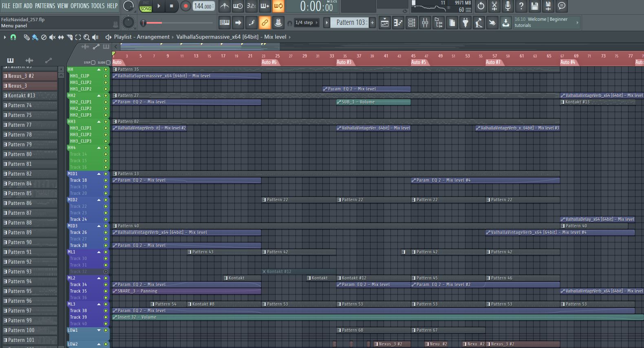Screen dimensions: 644x348
Task: Select Pattern 74 in the picker list
Action: (30, 105)
